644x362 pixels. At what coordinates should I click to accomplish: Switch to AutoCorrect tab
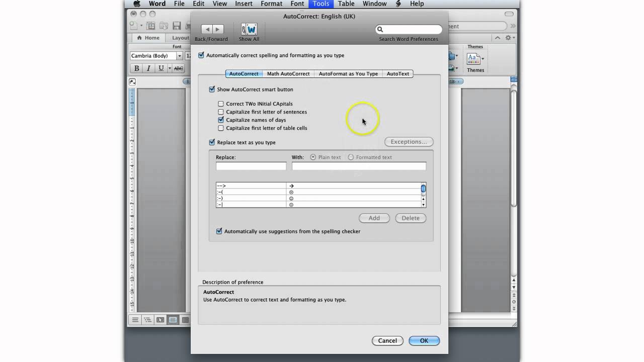(244, 73)
